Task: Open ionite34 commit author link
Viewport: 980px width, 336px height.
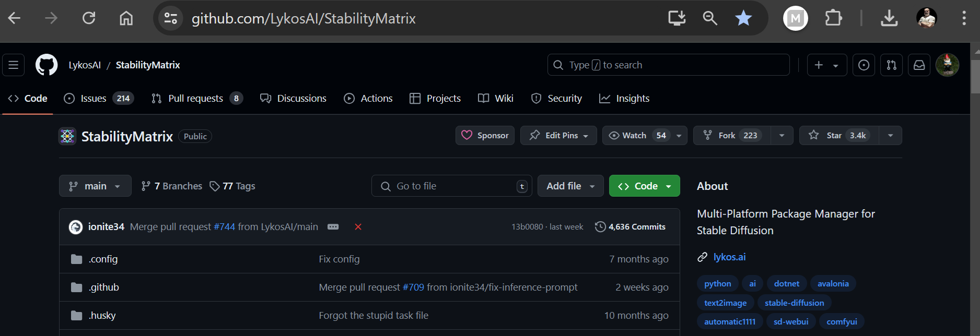Action: (x=106, y=227)
